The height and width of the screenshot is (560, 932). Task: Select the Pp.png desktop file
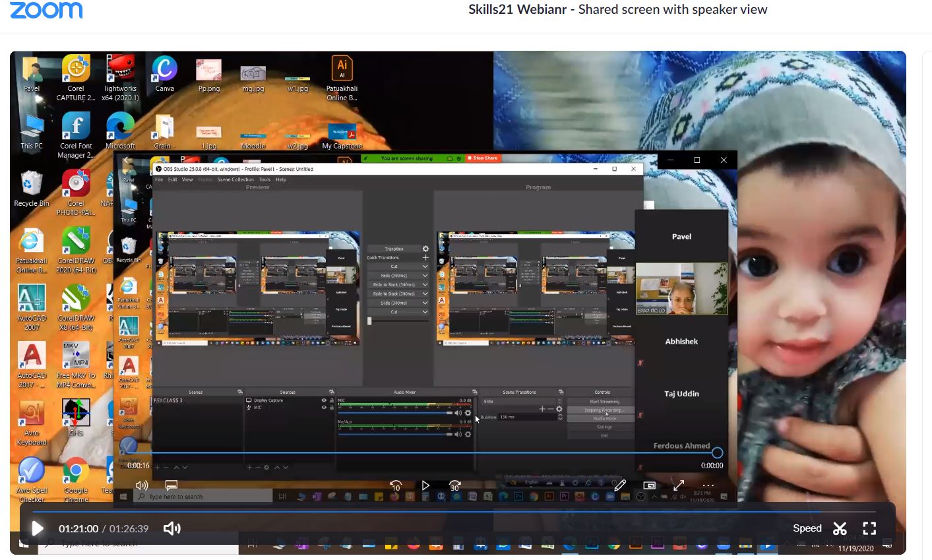tap(209, 75)
